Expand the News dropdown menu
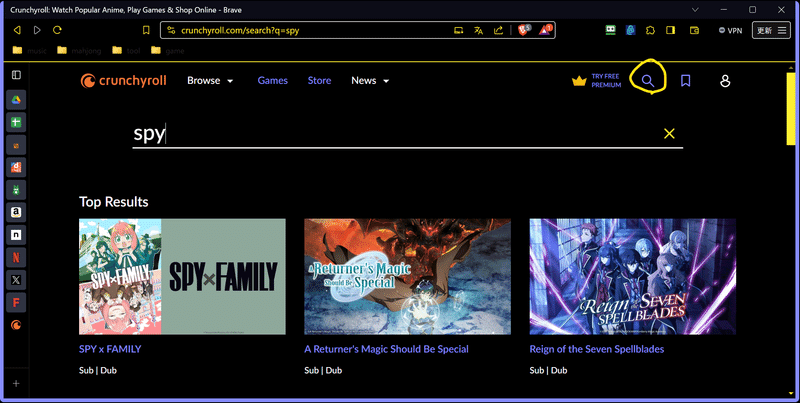 point(370,81)
